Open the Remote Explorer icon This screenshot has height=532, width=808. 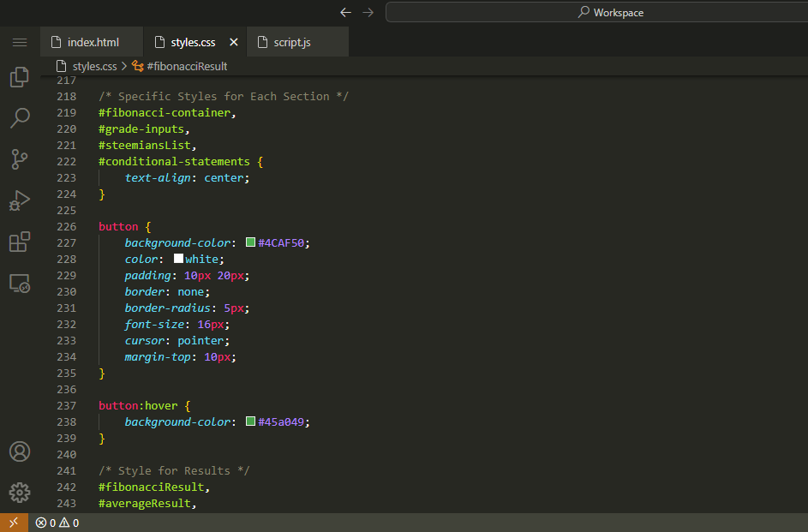pyautogui.click(x=19, y=283)
